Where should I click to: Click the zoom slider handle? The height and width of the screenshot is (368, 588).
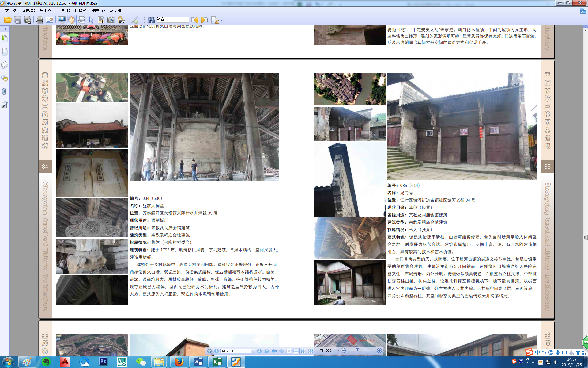pos(357,351)
